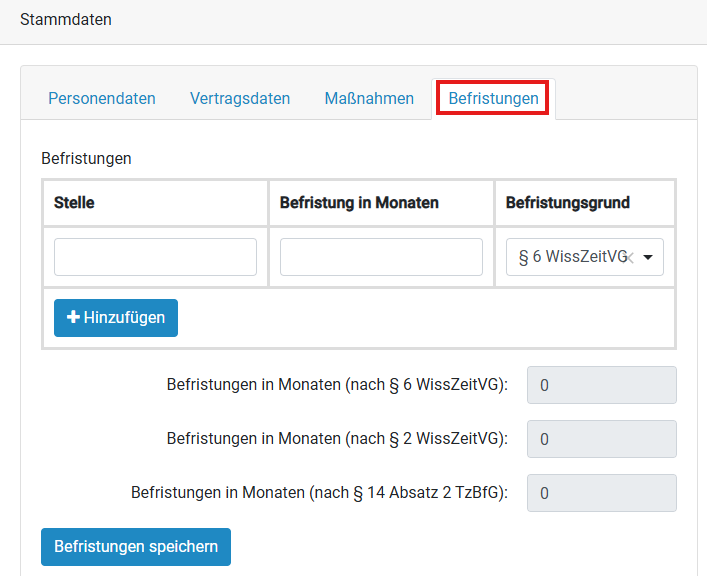Viewport: 707px width, 576px height.
Task: Click into the Befristung in Monaten field
Action: [381, 257]
